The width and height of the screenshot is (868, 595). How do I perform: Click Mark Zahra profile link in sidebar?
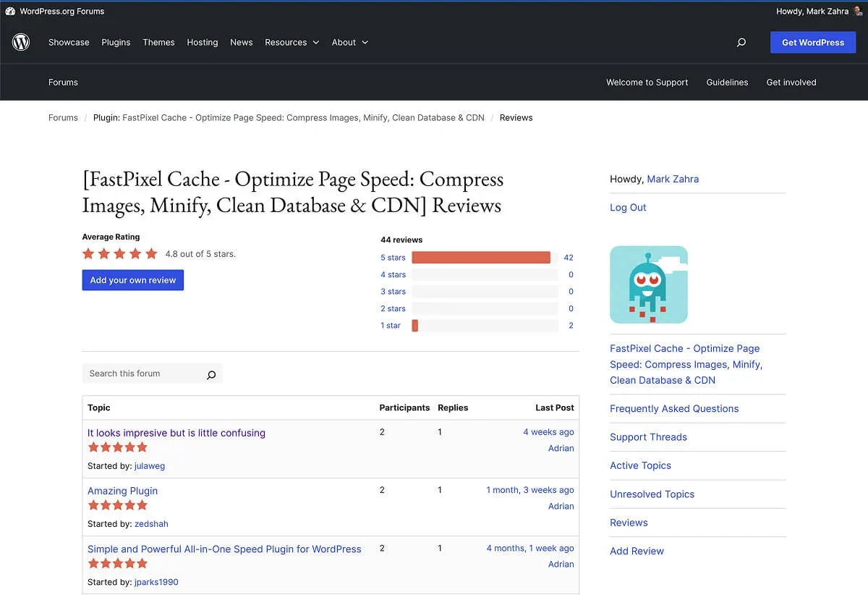tap(673, 179)
